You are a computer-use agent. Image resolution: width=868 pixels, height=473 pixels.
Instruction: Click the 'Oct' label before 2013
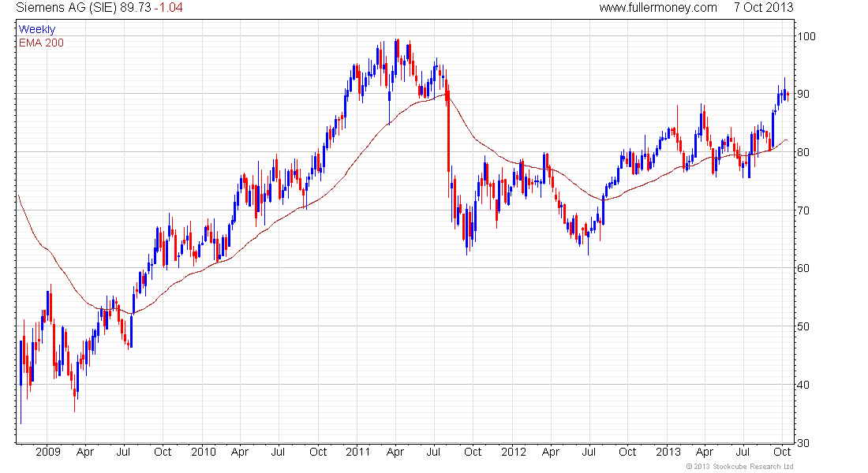click(627, 452)
